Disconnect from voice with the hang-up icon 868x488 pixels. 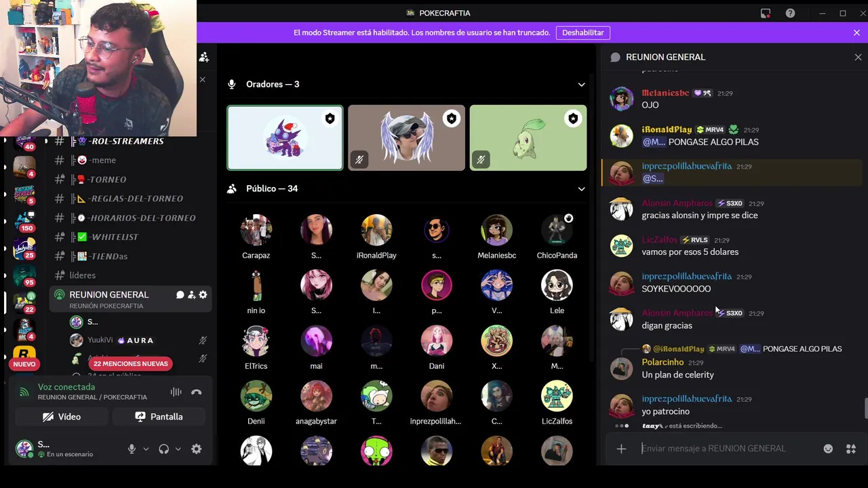tap(197, 392)
